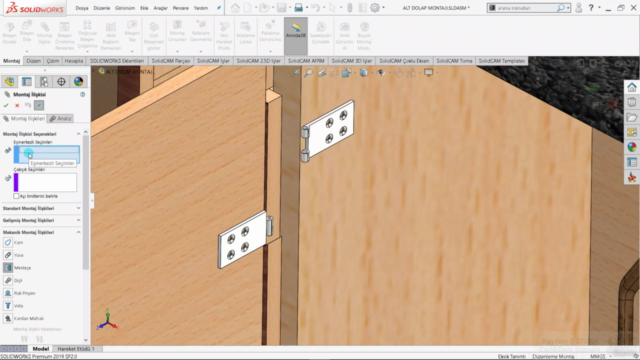Image resolution: width=640 pixels, height=360 pixels.
Task: Click Çakışık Seçimler selection box
Action: click(x=45, y=182)
